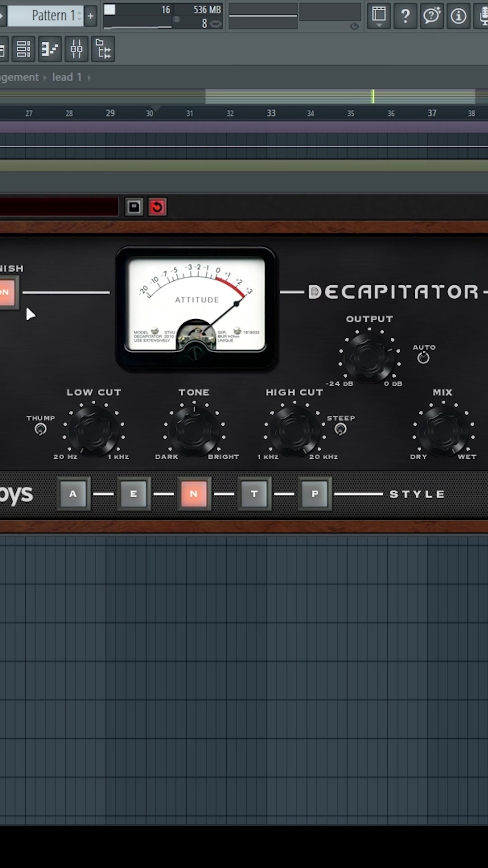
Task: Select the lit style N button
Action: coord(194,494)
